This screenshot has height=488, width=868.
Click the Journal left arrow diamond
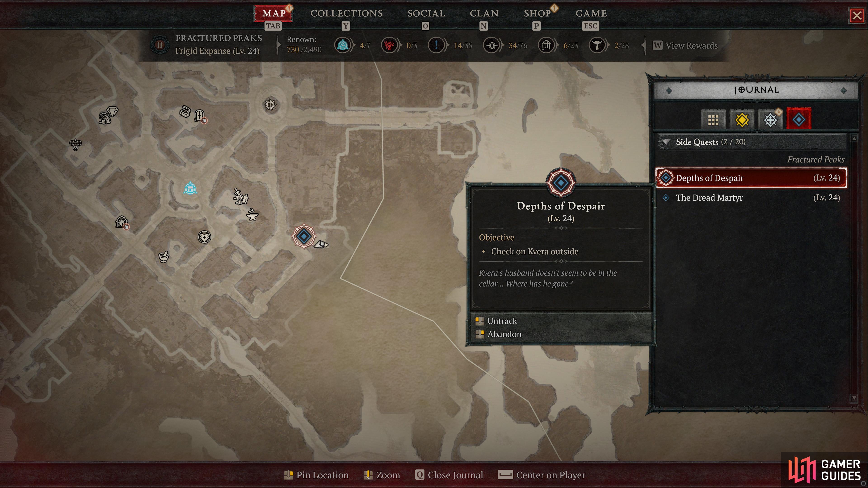point(669,90)
